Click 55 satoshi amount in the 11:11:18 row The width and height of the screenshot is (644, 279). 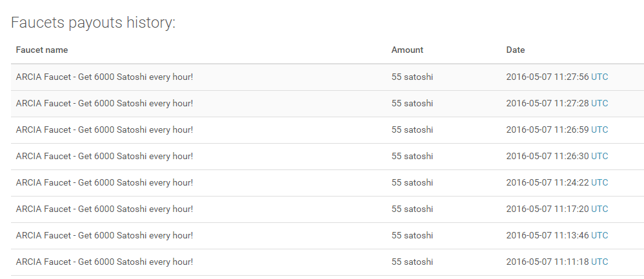412,262
